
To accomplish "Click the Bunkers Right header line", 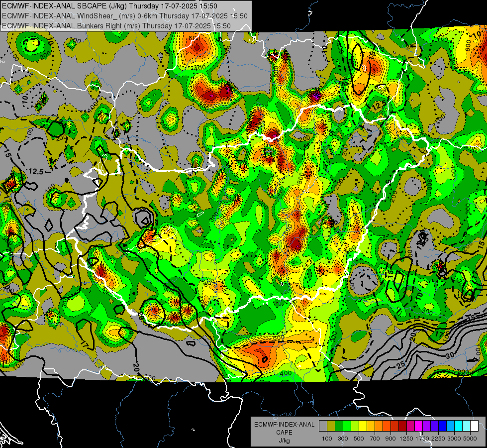I will (116, 26).
